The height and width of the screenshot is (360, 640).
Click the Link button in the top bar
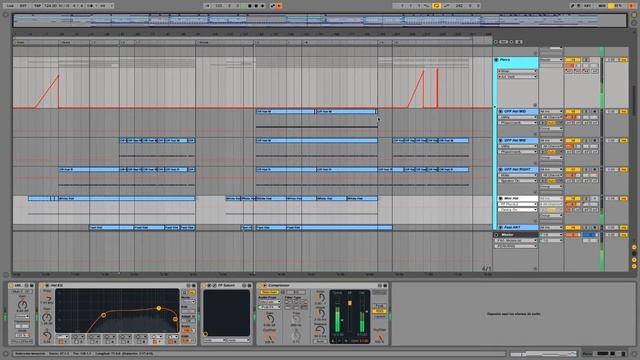[10, 6]
